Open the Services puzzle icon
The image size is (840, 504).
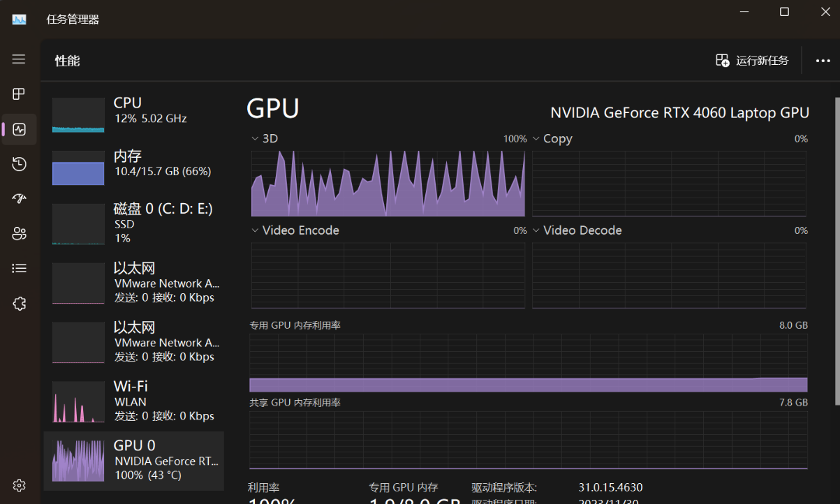(x=19, y=304)
